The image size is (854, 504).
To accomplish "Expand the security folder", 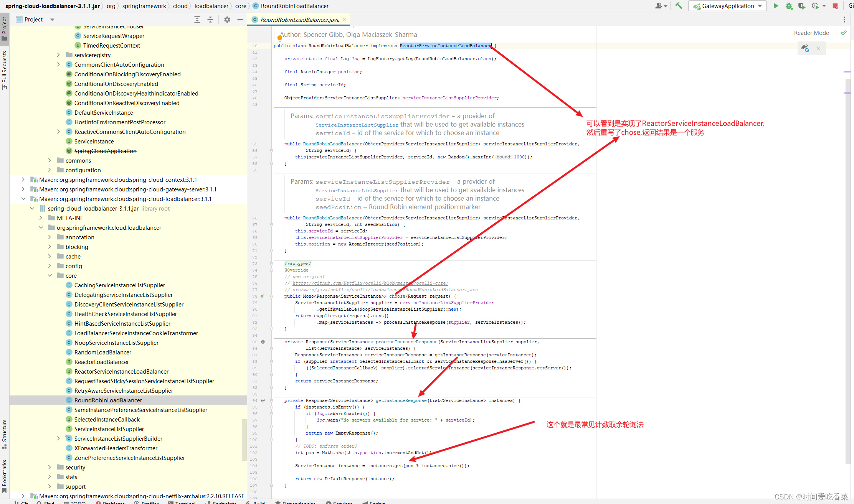I will [x=50, y=467].
